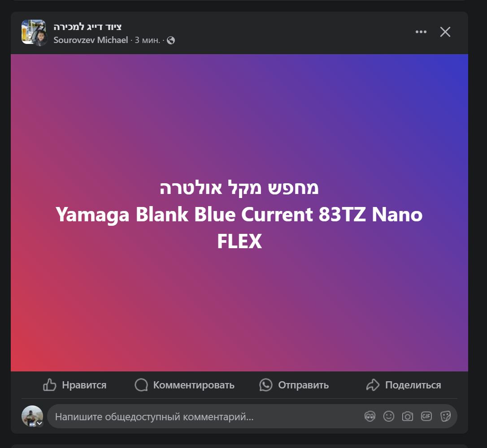Click the Нравится thumbs-up icon
Viewport: 487px width, 448px height.
pos(49,385)
